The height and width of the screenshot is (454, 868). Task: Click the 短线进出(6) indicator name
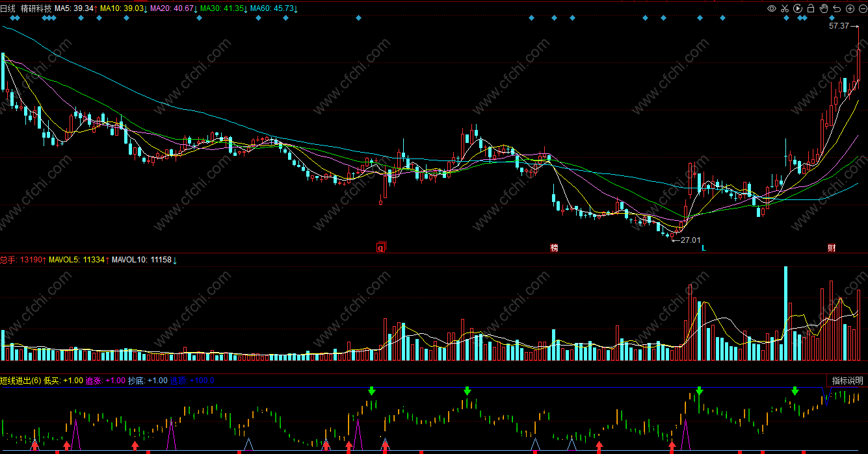[20, 381]
